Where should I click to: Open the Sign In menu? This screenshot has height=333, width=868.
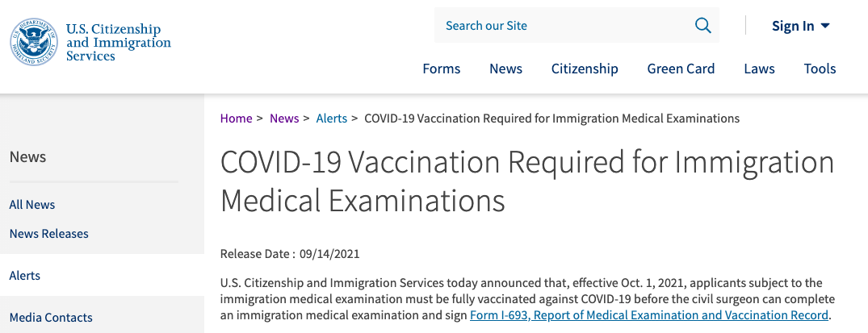click(800, 26)
